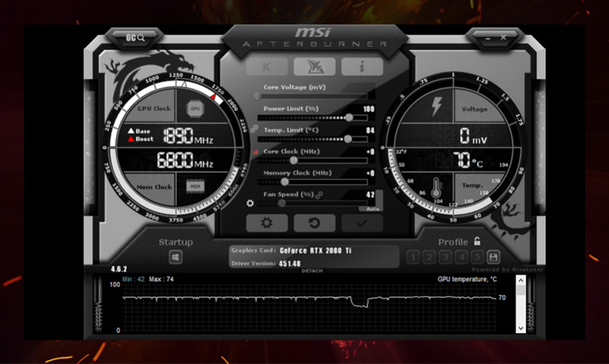
Task: Click the Temp. Limit slider handle
Action: (348, 138)
